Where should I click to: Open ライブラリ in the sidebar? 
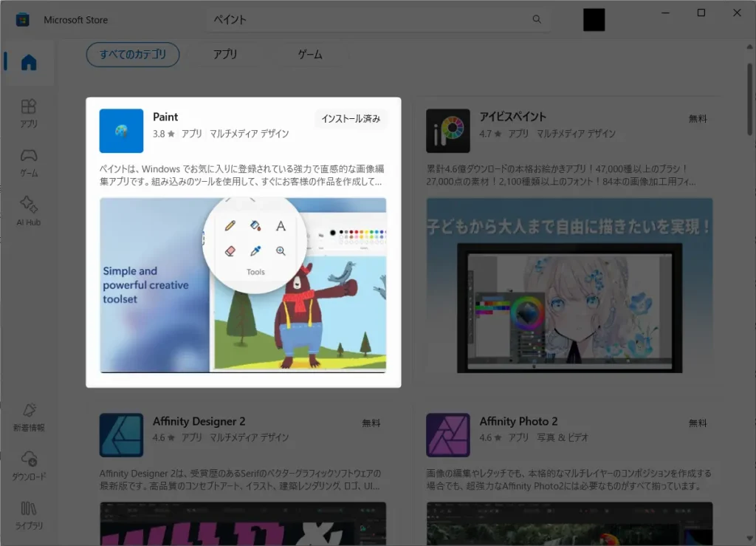pos(29,515)
